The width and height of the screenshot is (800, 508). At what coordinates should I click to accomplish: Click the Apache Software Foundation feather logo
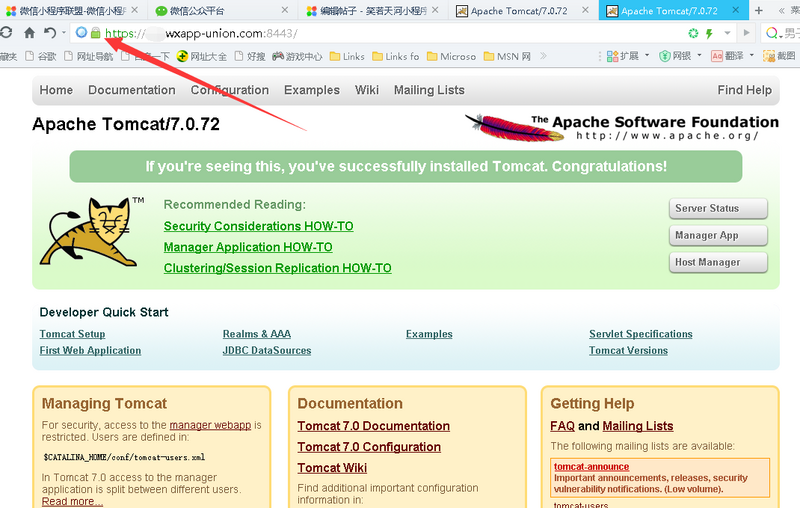621,128
